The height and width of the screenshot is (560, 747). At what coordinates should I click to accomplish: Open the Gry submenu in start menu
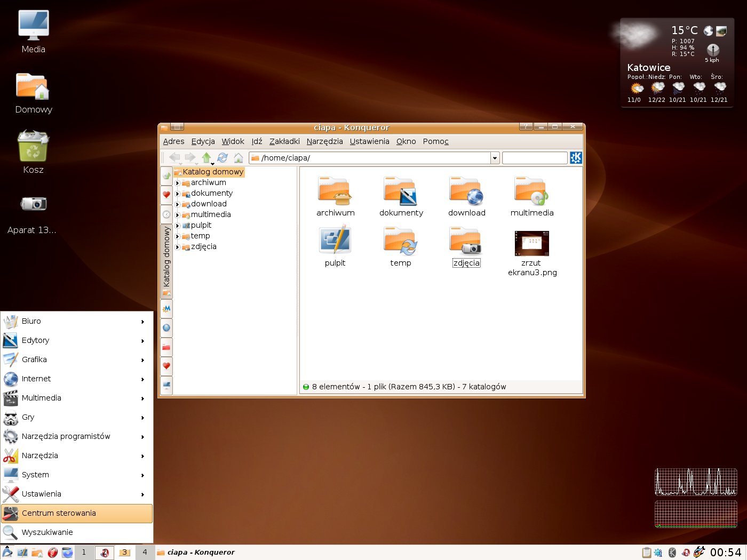pyautogui.click(x=77, y=417)
